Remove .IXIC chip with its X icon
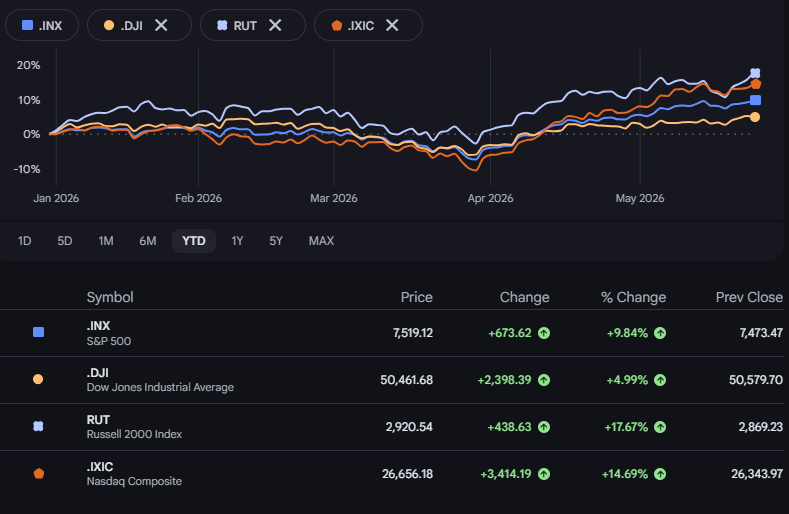Screen dimensions: 789x514 click(392, 25)
